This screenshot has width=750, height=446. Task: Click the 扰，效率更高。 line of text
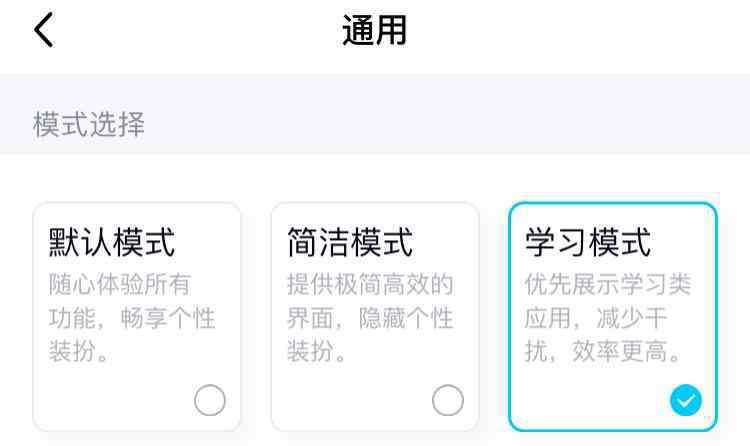pyautogui.click(x=603, y=352)
